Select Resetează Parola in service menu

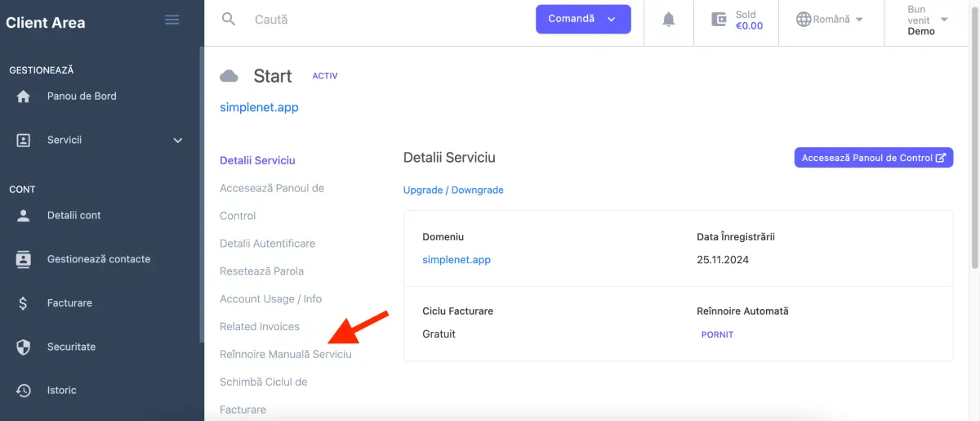pos(261,271)
